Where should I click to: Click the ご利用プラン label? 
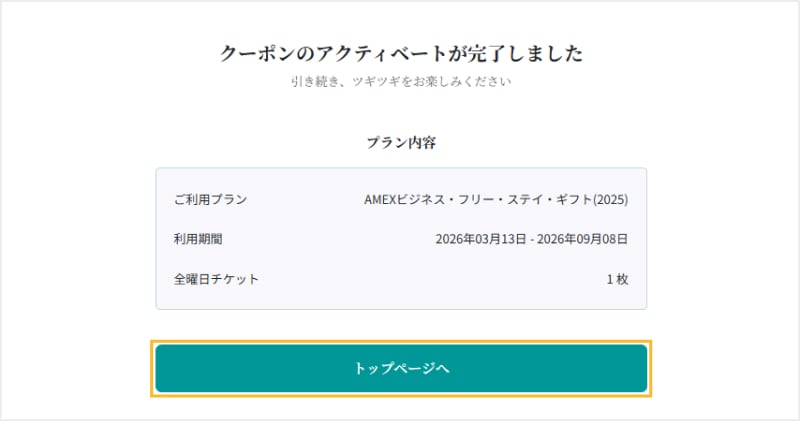pyautogui.click(x=210, y=199)
